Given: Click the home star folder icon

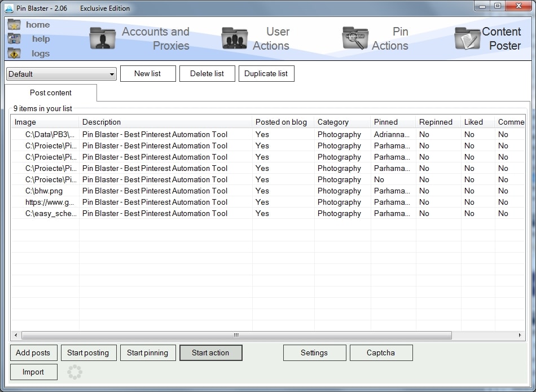Looking at the screenshot, I should (x=14, y=25).
